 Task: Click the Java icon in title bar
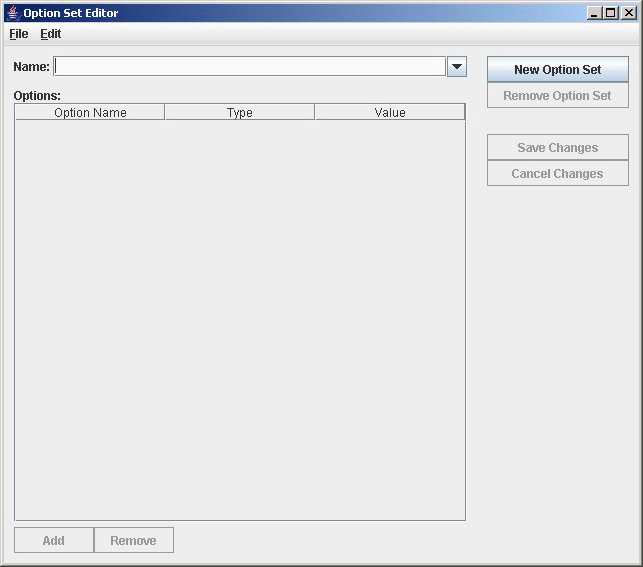[x=13, y=13]
